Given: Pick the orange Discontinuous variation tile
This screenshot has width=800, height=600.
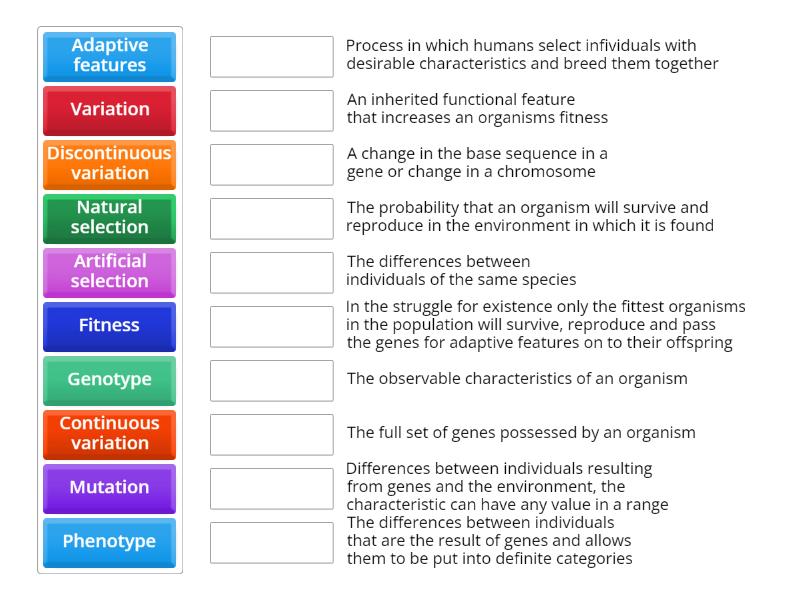Looking at the screenshot, I should pos(110,164).
